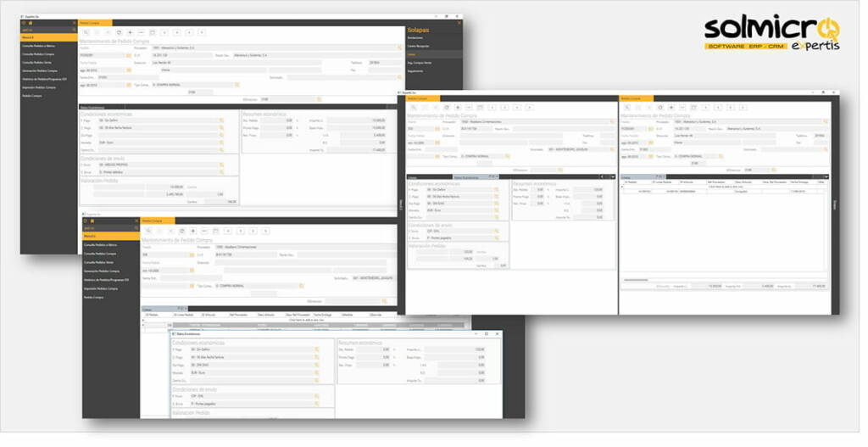
Task: Click add (+) icon in split window's right pane toolbar
Action: click(671, 108)
